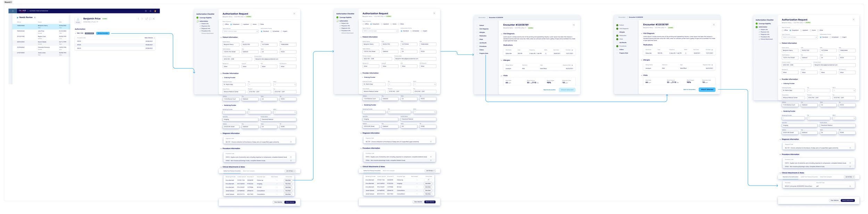This screenshot has width=868, height=214.
Task: Click the plus icon beside Needs Review
Action: coord(35,17)
